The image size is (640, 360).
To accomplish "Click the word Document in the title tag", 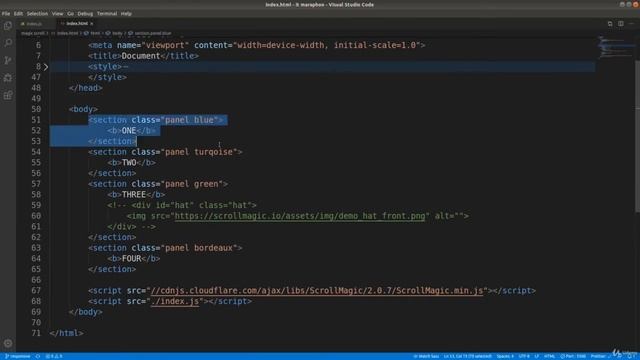I will [x=141, y=56].
